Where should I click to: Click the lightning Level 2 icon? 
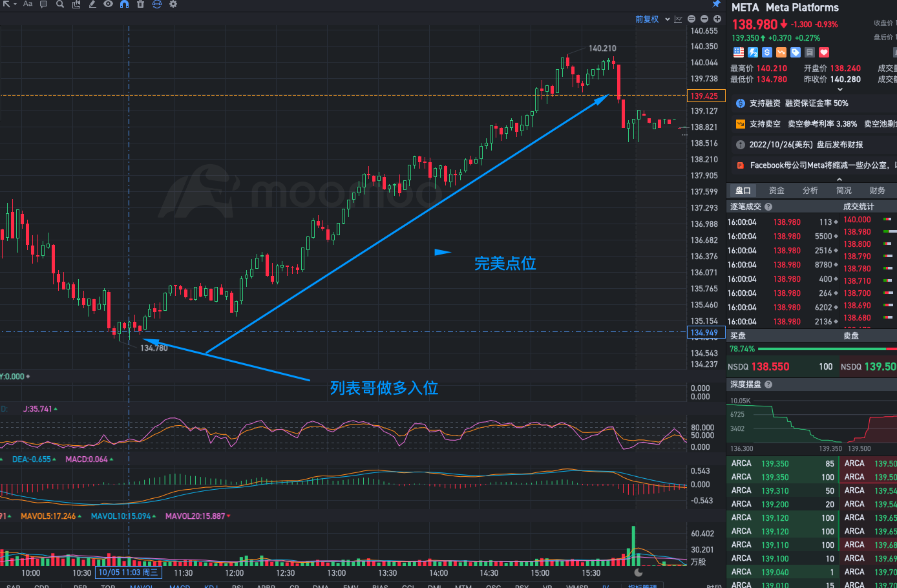[753, 52]
